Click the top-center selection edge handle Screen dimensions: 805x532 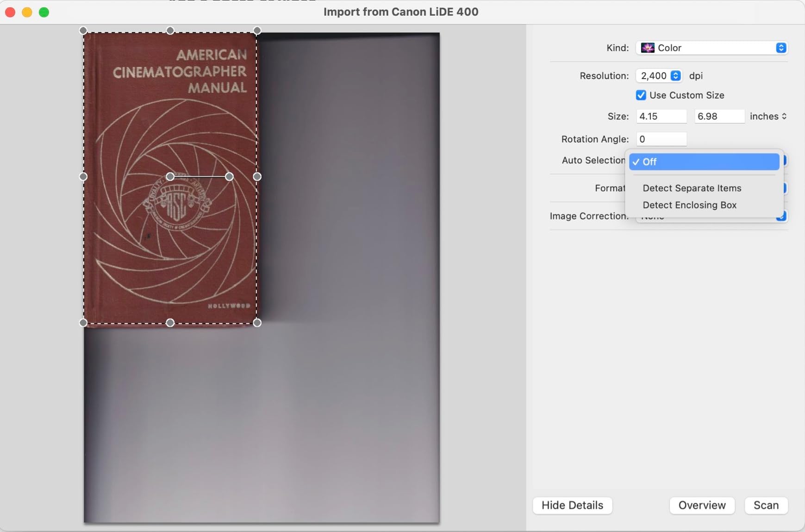[x=170, y=31]
